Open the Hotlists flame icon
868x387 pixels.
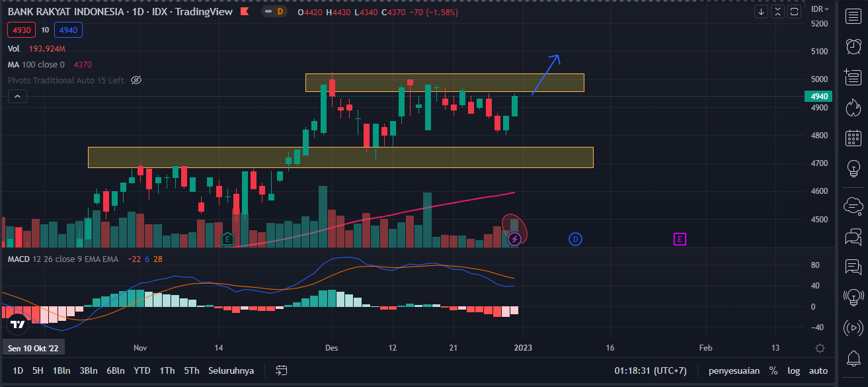853,107
